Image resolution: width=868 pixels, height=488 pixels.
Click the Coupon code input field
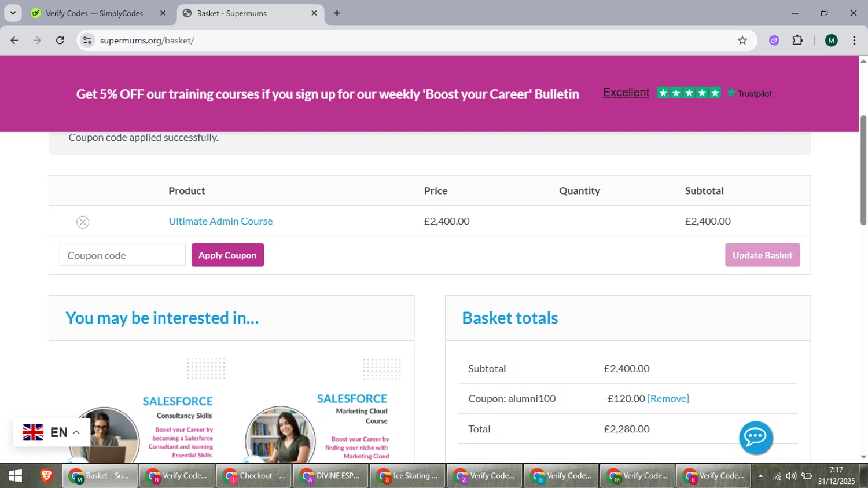point(123,255)
